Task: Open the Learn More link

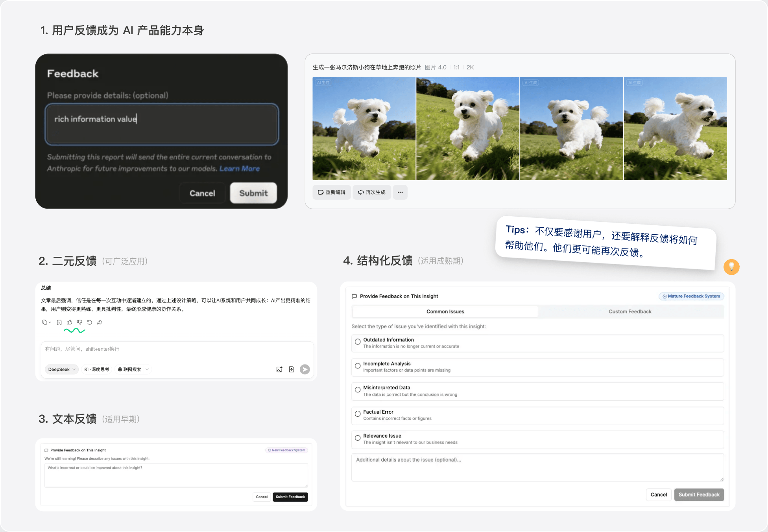Action: coord(240,169)
